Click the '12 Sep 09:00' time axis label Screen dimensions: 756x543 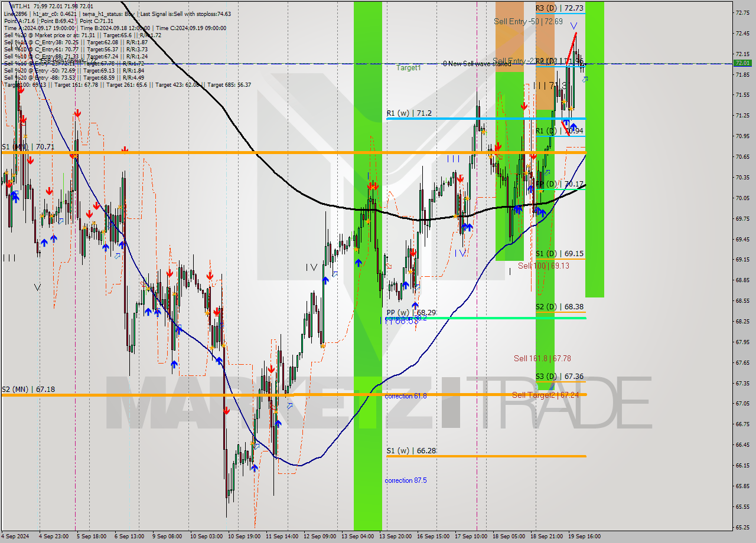pos(320,537)
